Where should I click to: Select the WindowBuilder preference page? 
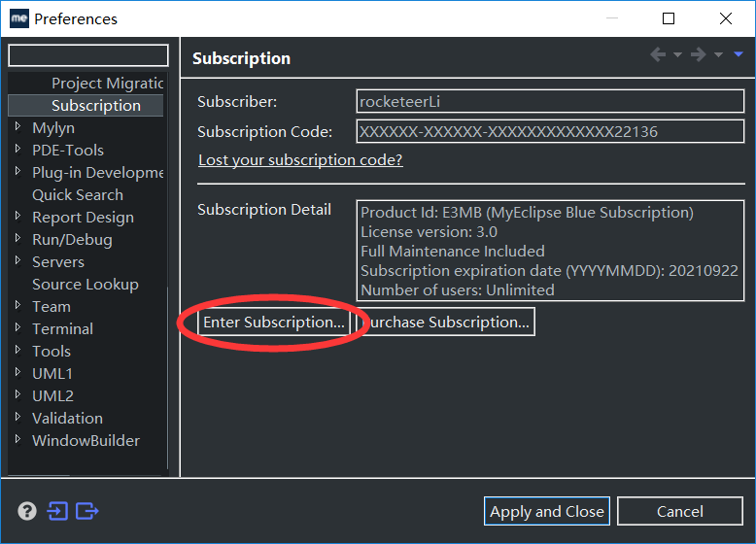pos(86,441)
